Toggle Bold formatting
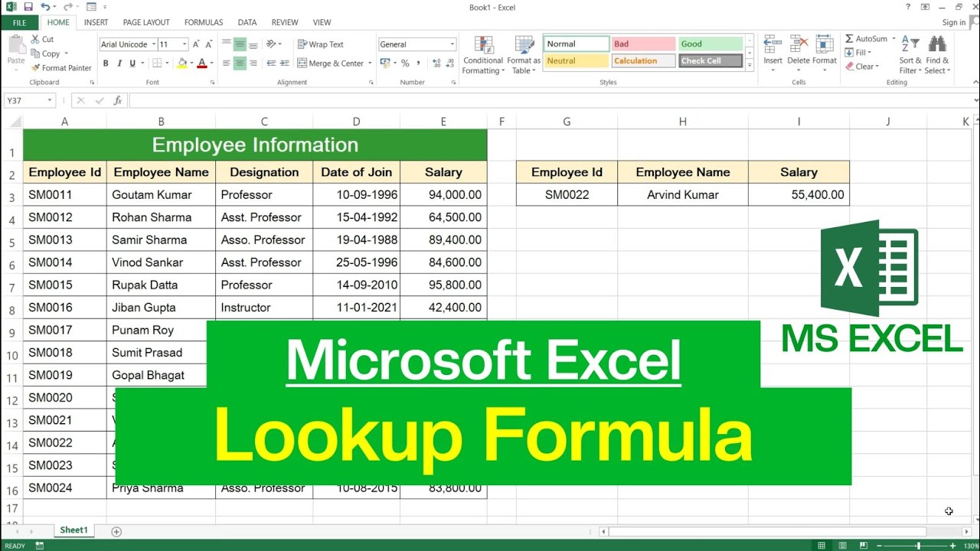Image resolution: width=980 pixels, height=551 pixels. (106, 64)
